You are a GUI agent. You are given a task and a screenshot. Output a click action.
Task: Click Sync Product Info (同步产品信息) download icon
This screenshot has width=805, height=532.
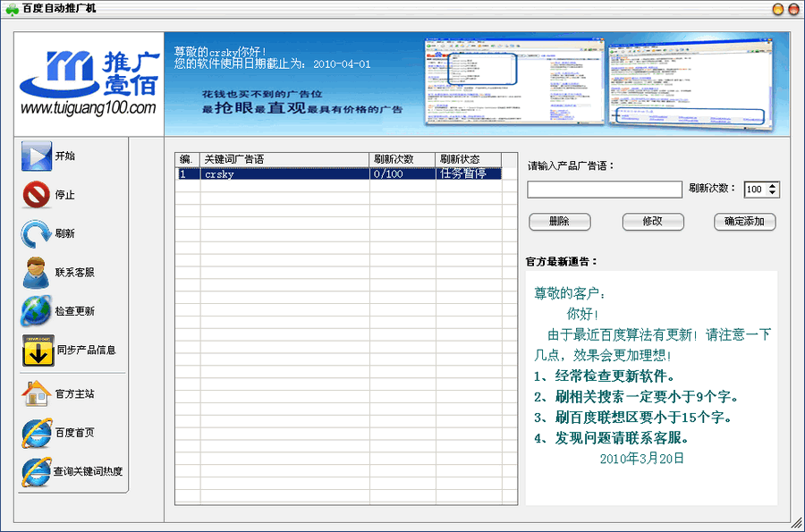(38, 350)
